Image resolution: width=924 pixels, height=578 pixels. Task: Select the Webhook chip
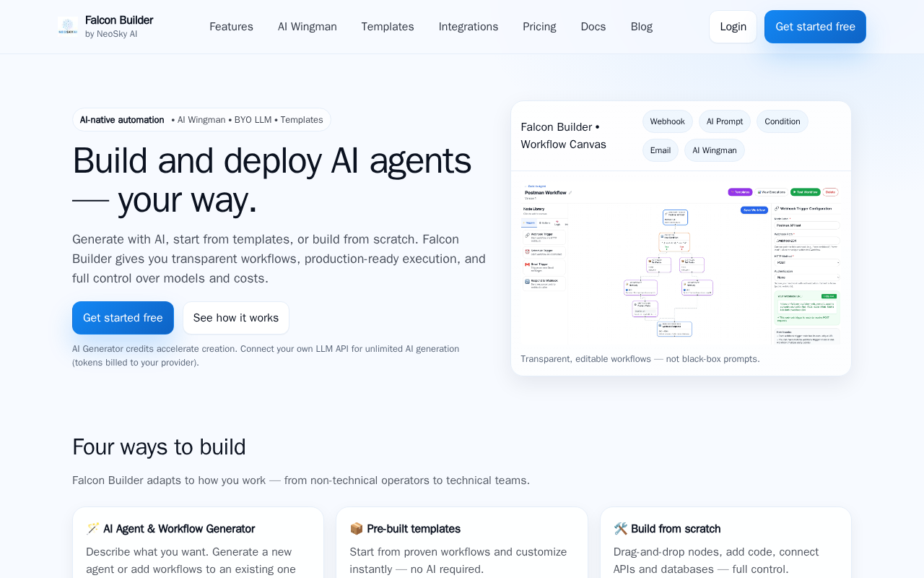click(x=668, y=121)
